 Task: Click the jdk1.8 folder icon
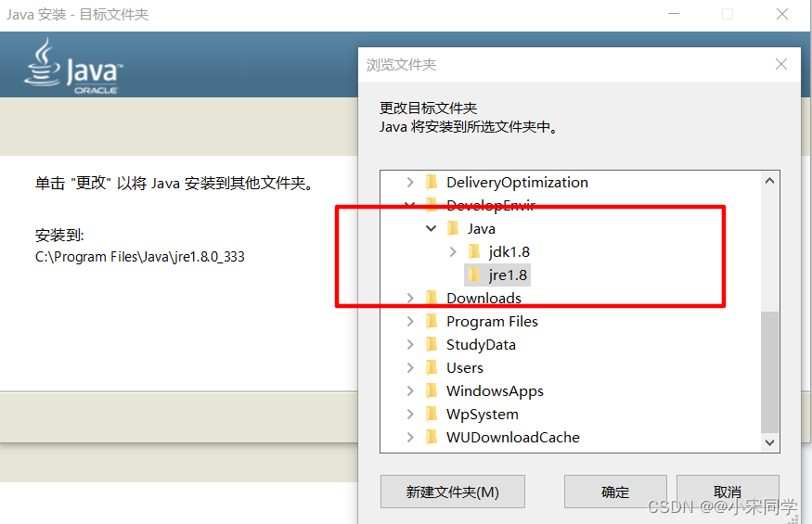click(x=474, y=251)
